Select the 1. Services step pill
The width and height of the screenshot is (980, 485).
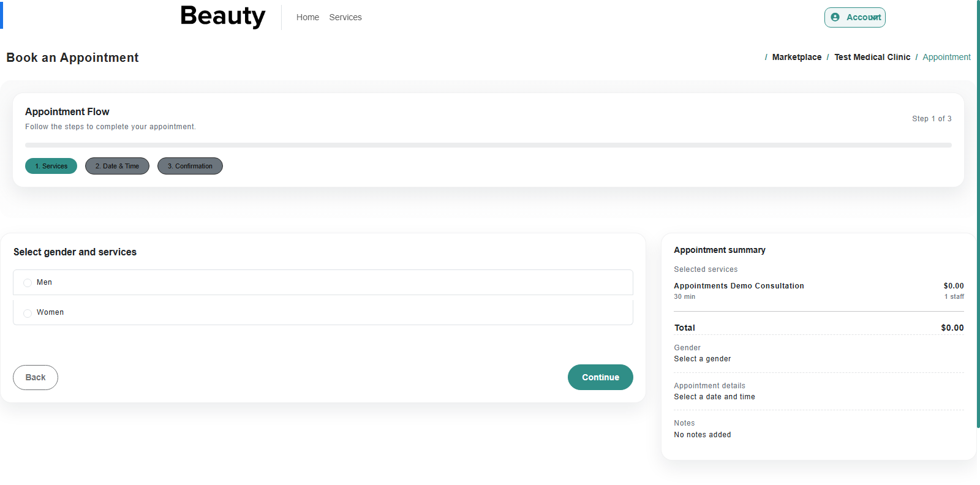(51, 166)
